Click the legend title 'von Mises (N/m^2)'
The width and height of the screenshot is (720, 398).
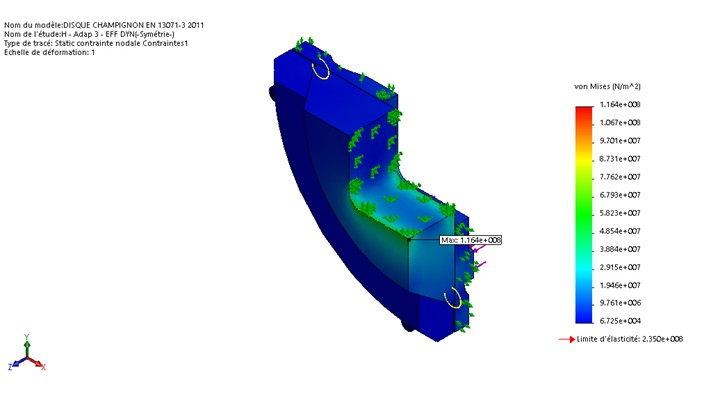tap(607, 86)
